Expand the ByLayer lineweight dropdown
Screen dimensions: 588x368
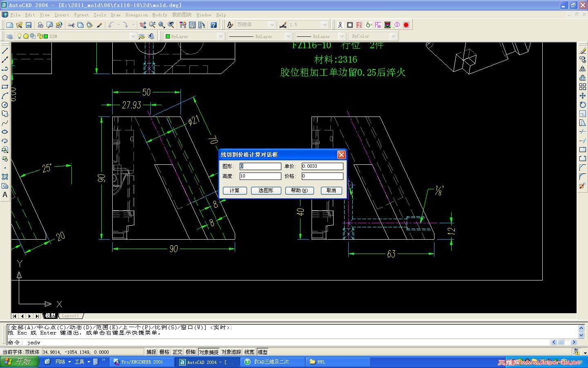click(x=342, y=36)
